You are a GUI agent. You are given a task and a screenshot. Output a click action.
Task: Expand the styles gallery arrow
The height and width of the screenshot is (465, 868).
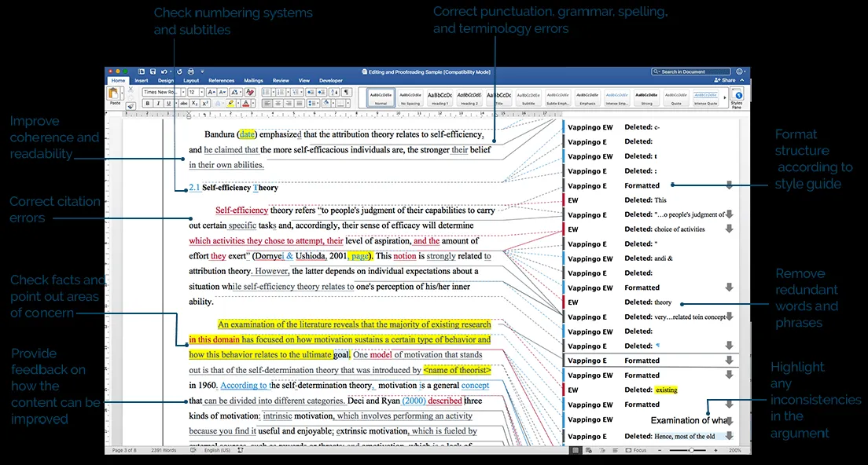(x=725, y=97)
